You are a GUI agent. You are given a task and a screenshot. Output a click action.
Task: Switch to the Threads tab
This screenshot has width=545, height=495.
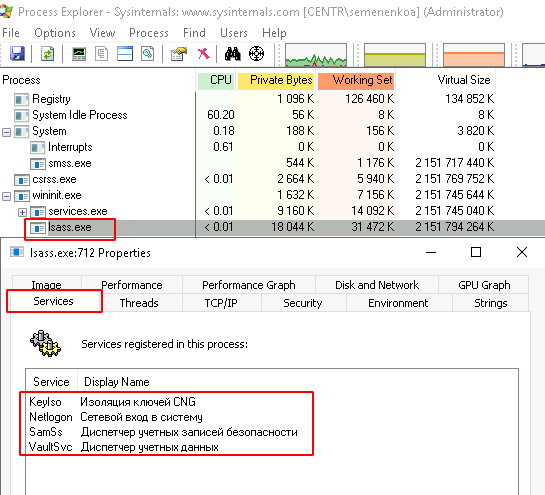point(139,303)
